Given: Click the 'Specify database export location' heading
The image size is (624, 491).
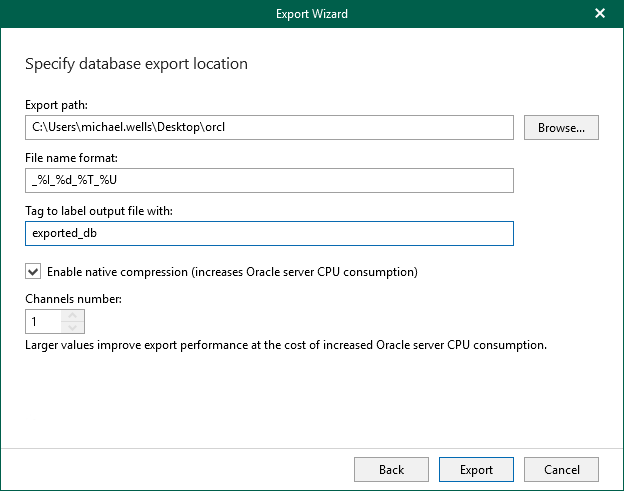Looking at the screenshot, I should (136, 64).
